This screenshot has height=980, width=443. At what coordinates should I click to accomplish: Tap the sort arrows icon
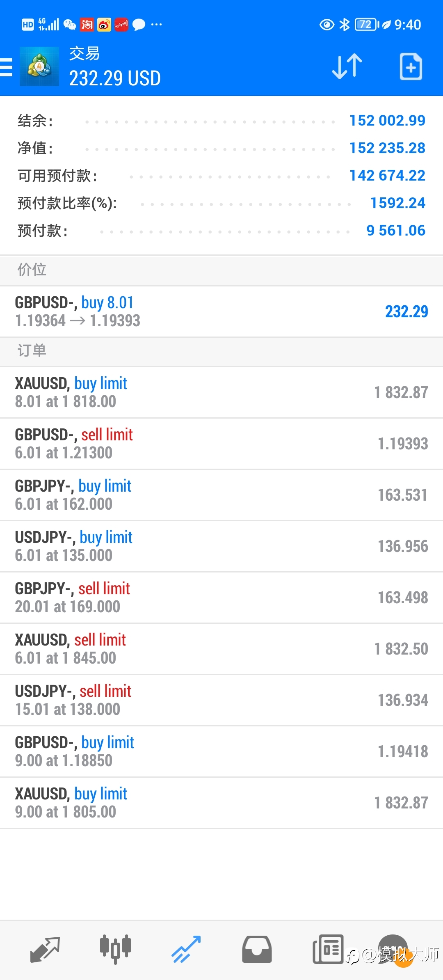pos(347,66)
